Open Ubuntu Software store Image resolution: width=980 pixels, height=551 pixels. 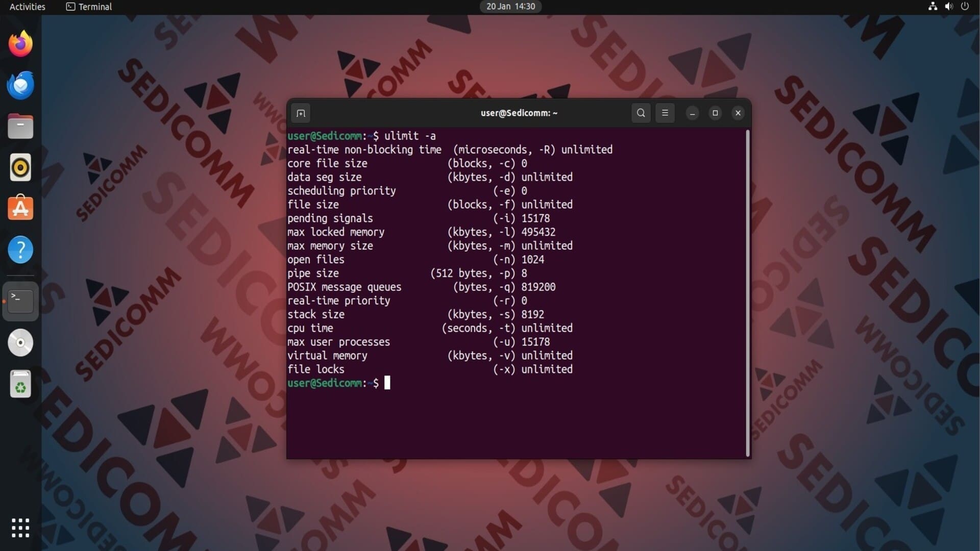pos(20,208)
